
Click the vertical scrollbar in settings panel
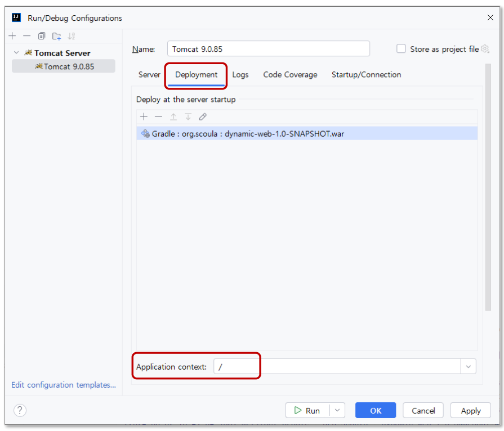pyautogui.click(x=488, y=187)
